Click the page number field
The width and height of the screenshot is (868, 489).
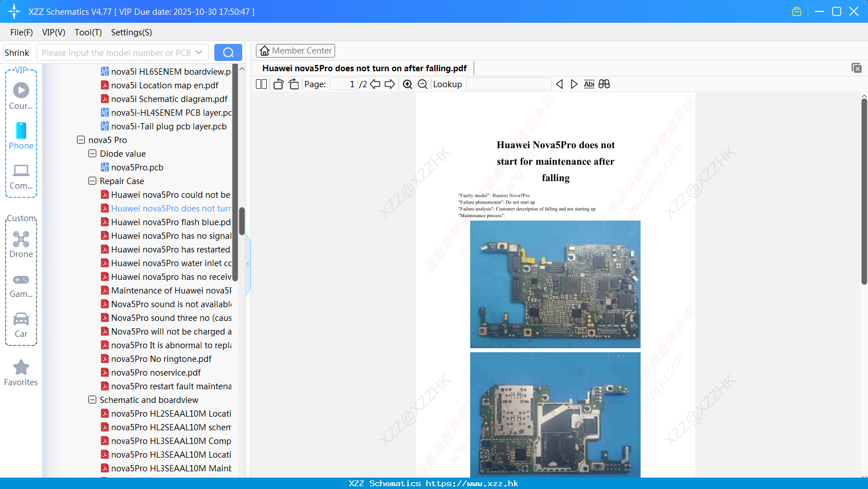coord(344,84)
